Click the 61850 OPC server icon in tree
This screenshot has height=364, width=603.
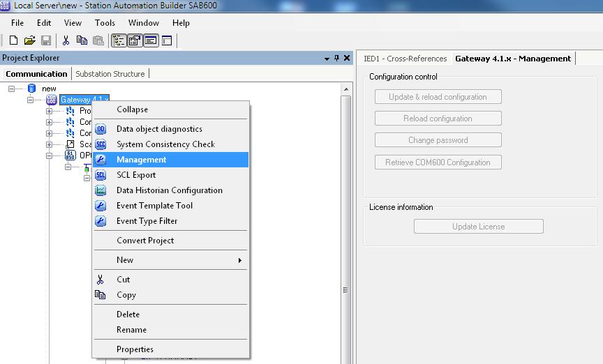(x=70, y=156)
